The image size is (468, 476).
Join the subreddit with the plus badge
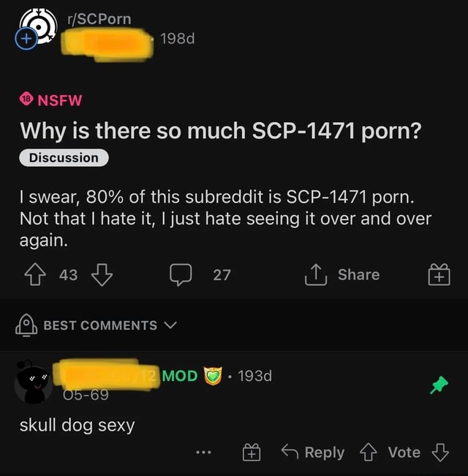click(x=26, y=39)
